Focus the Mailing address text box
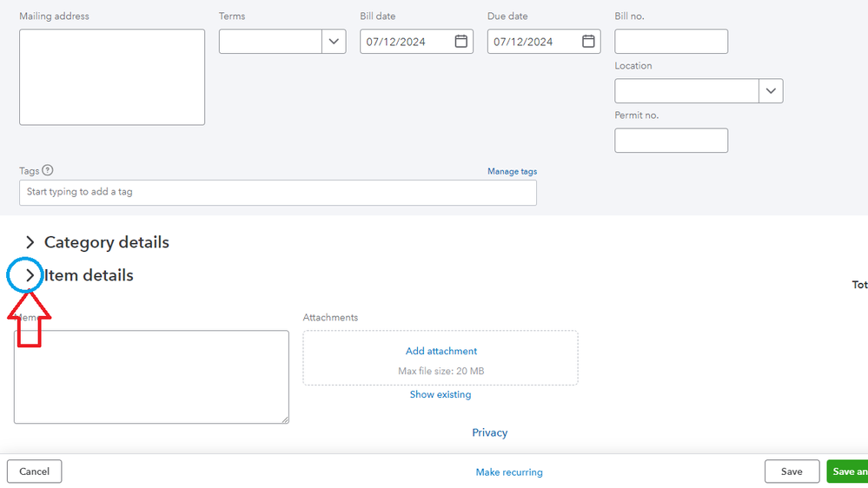This screenshot has height=488, width=868. [112, 77]
